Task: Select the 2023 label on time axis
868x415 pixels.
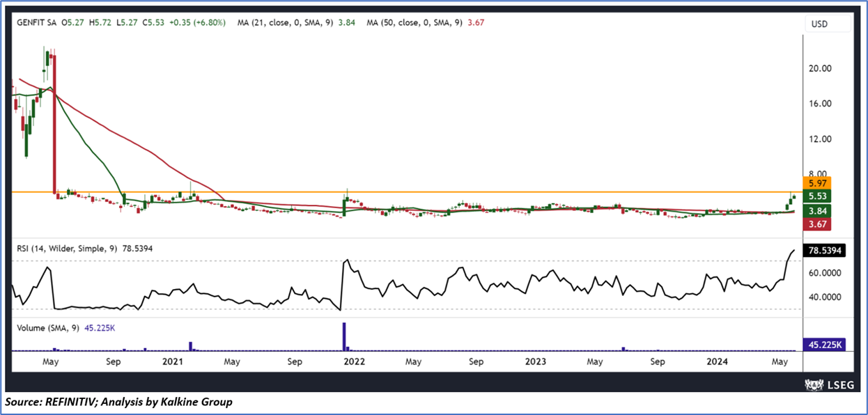Action: 535,362
